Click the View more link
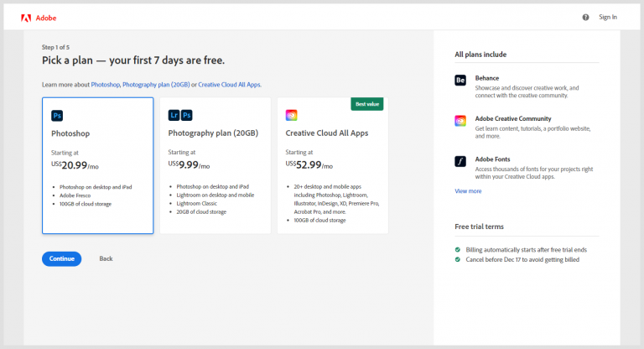Screen dimensions: 644x349 (x=468, y=191)
